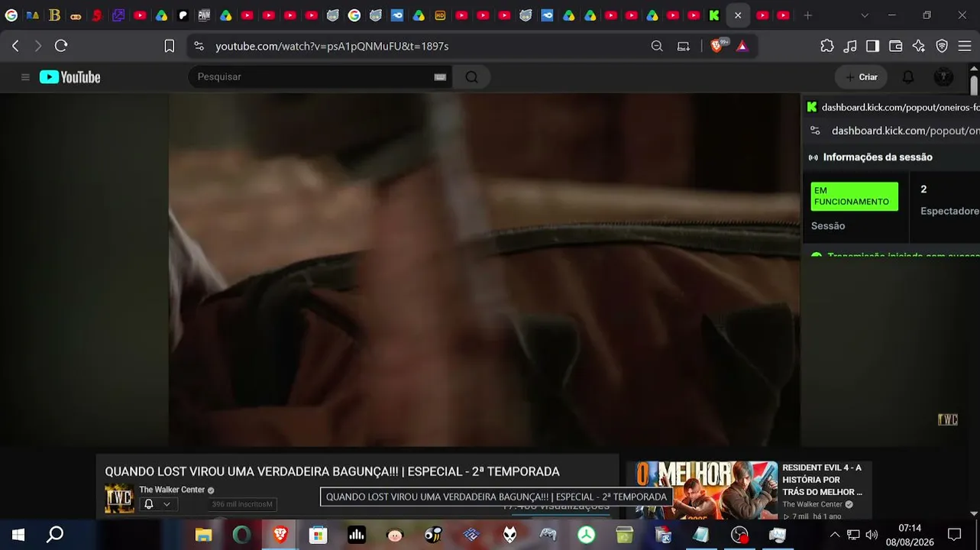Viewport: 980px width, 550px height.
Task: Click the video player frame
Action: [484, 270]
